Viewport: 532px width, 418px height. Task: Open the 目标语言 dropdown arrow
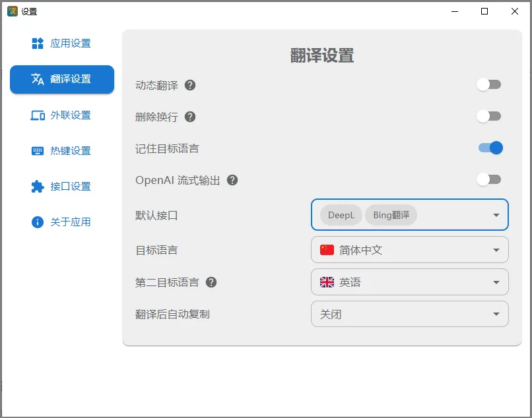(496, 250)
